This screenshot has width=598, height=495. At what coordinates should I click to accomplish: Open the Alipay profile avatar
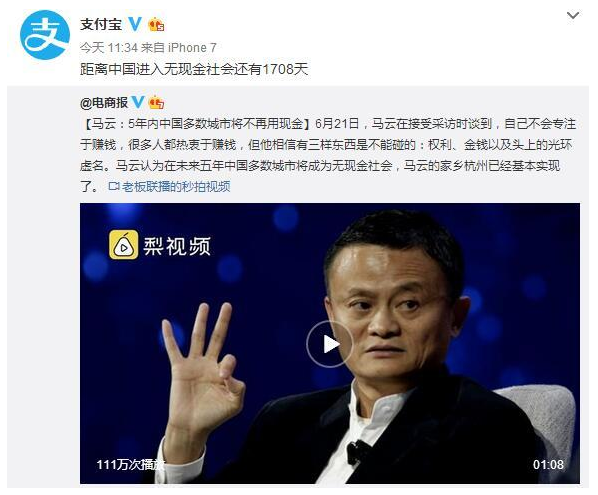coord(45,35)
